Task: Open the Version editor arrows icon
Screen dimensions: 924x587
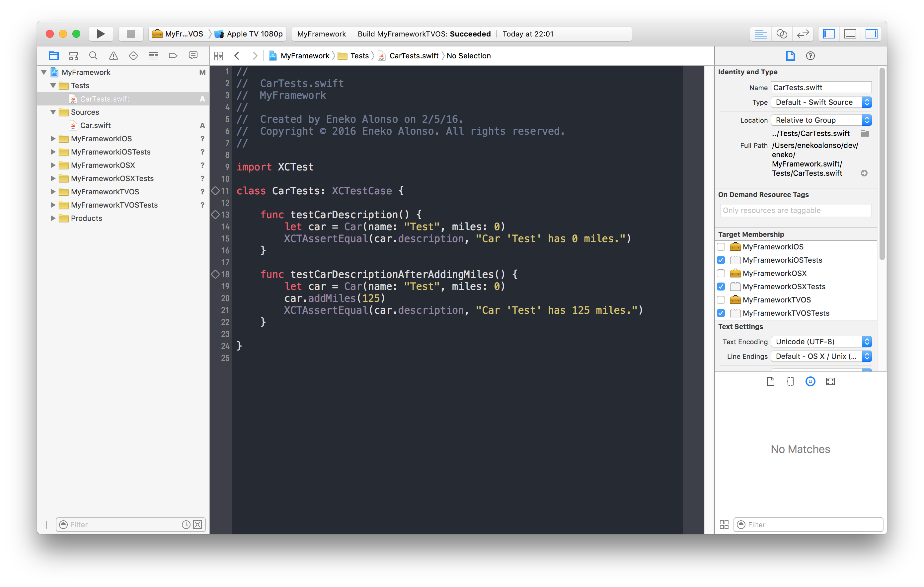Action: point(803,34)
